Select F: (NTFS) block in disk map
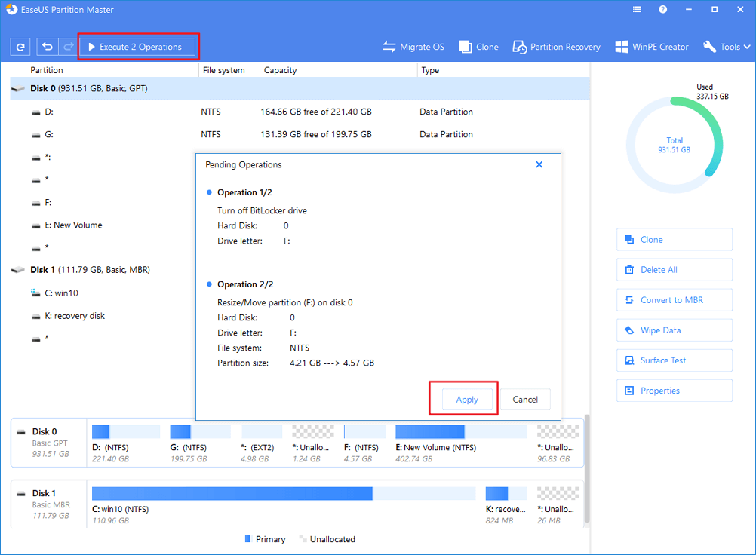756x555 pixels. (364, 443)
